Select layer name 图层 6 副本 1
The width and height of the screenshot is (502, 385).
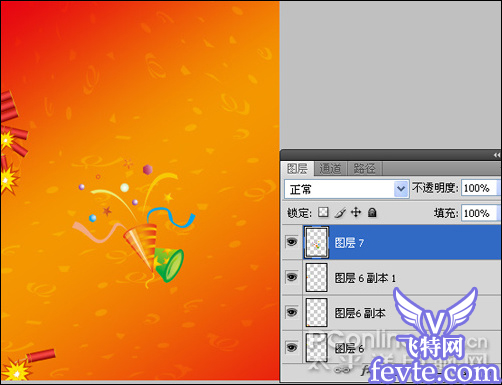click(365, 278)
